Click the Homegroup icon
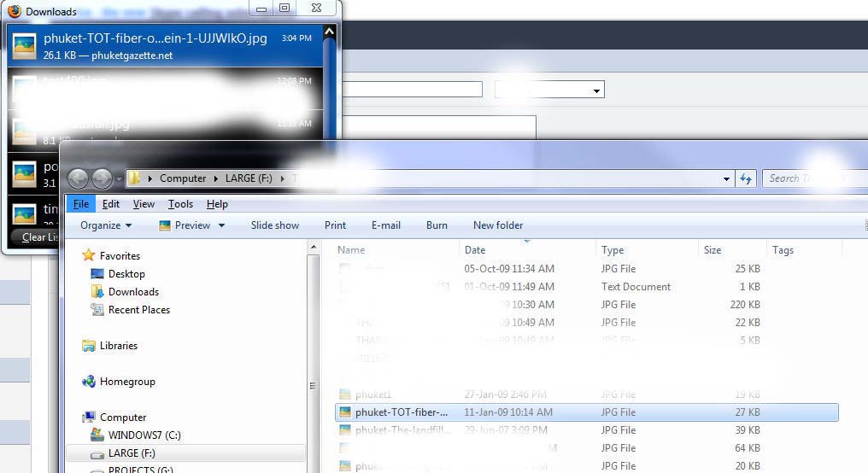Image resolution: width=868 pixels, height=473 pixels. pos(89,381)
